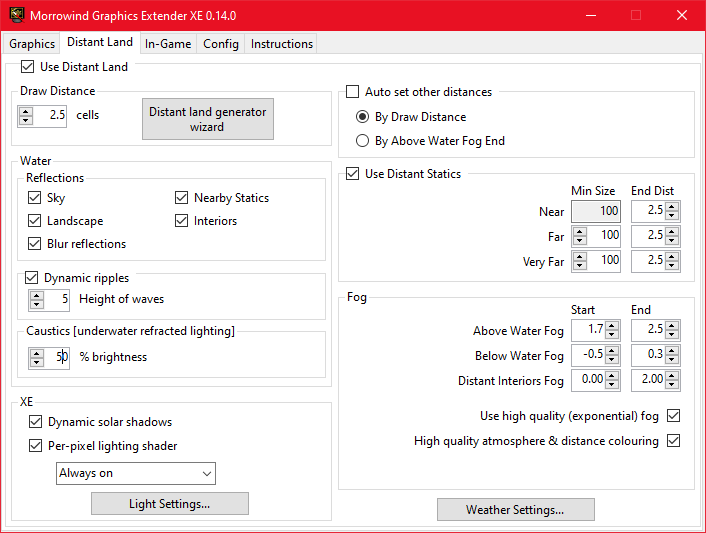Uncheck Sky reflections
Viewport: 706px width, 533px height.
tap(34, 198)
